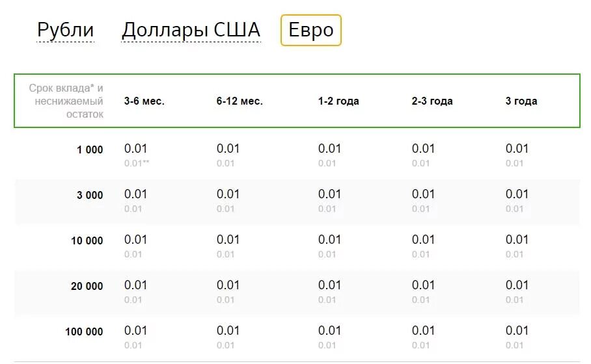This screenshot has height=364, width=591.
Task: Click the 3-6 мес. column header
Action: [x=144, y=101]
